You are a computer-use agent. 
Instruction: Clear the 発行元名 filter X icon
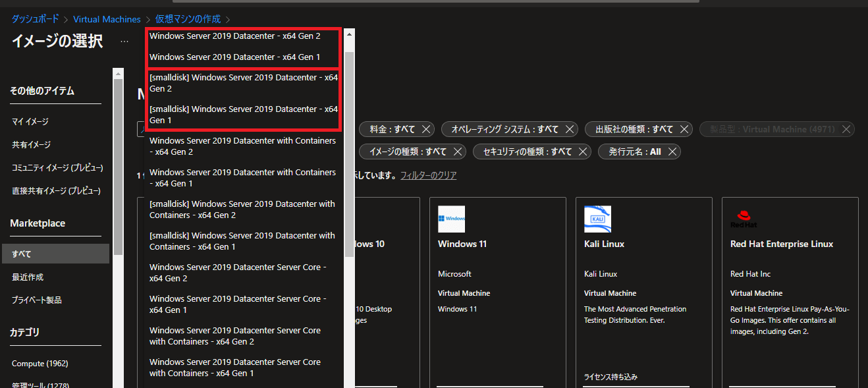tap(672, 152)
